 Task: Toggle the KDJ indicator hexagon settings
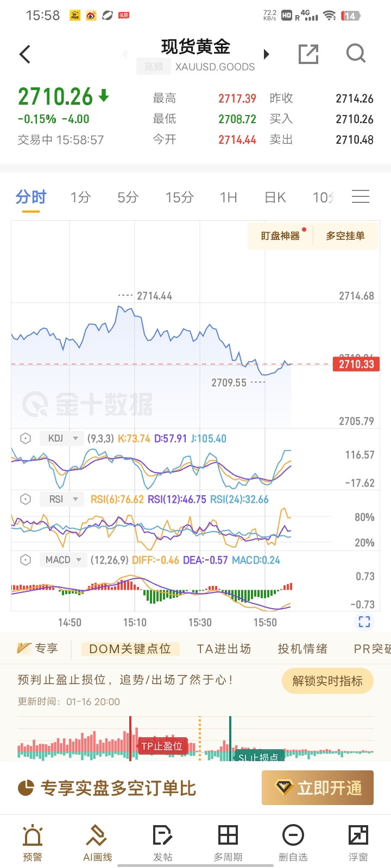click(26, 438)
